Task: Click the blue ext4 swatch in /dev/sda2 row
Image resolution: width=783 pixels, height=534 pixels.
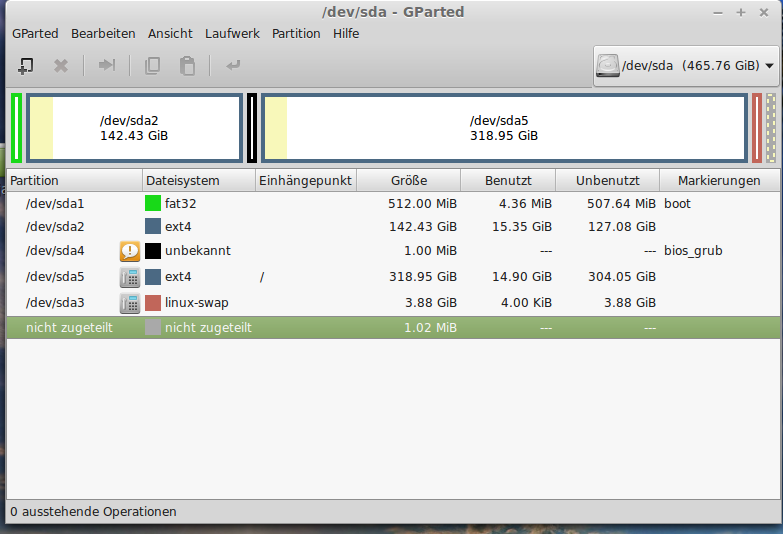Action: (x=153, y=226)
